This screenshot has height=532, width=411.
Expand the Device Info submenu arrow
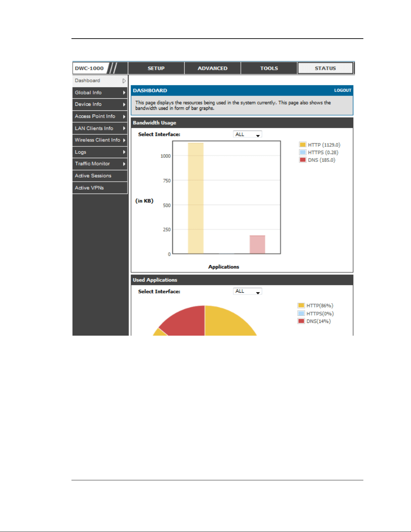tap(124, 104)
